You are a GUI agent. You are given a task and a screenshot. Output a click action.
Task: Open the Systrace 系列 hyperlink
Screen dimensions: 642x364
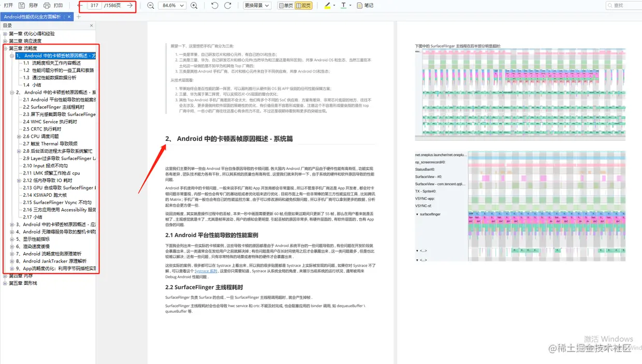coord(206,271)
